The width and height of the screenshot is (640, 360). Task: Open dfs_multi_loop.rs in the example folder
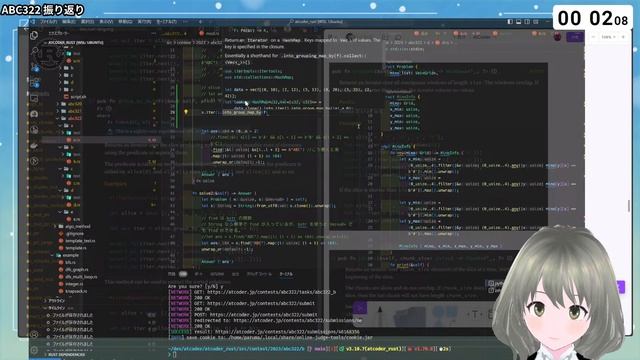78,277
